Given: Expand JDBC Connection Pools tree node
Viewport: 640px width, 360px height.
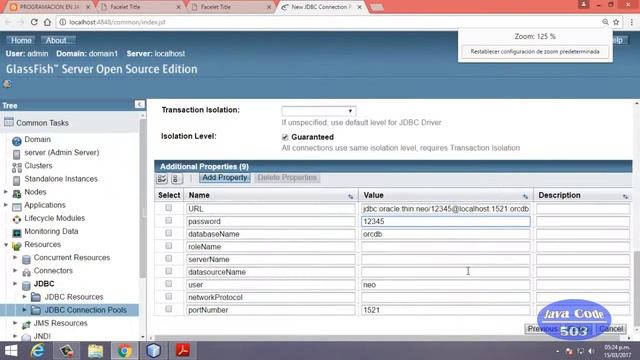Looking at the screenshot, I should click(x=24, y=310).
